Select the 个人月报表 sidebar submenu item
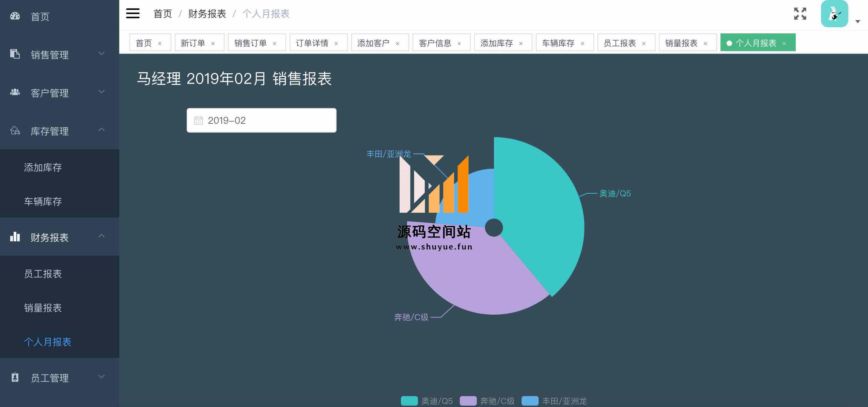Viewport: 868px width, 407px height. coord(60,342)
